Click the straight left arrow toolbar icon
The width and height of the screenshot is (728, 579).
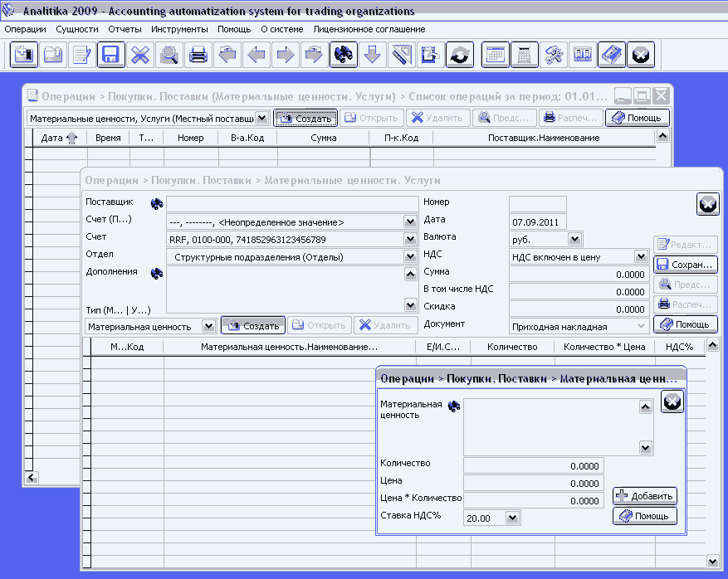(x=257, y=55)
